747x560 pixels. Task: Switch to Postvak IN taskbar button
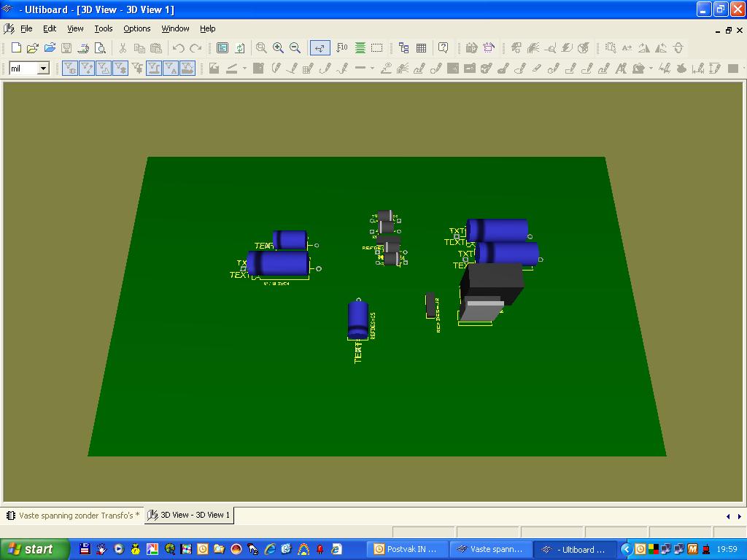(406, 549)
